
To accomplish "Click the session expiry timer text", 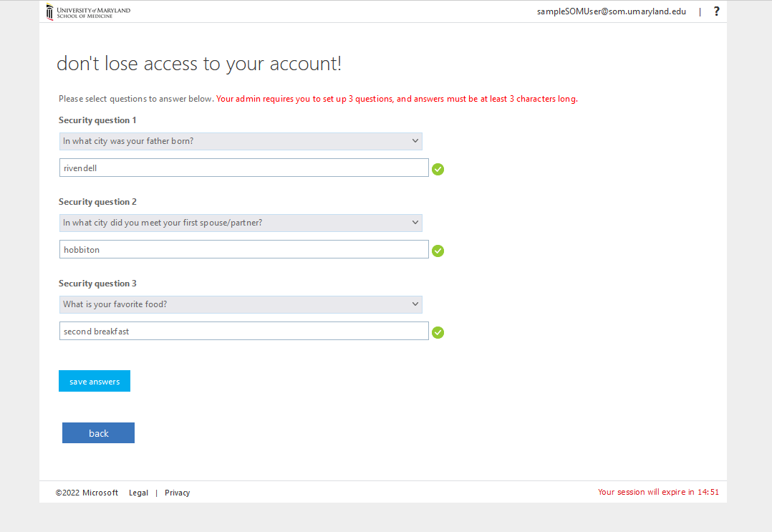I will (658, 493).
